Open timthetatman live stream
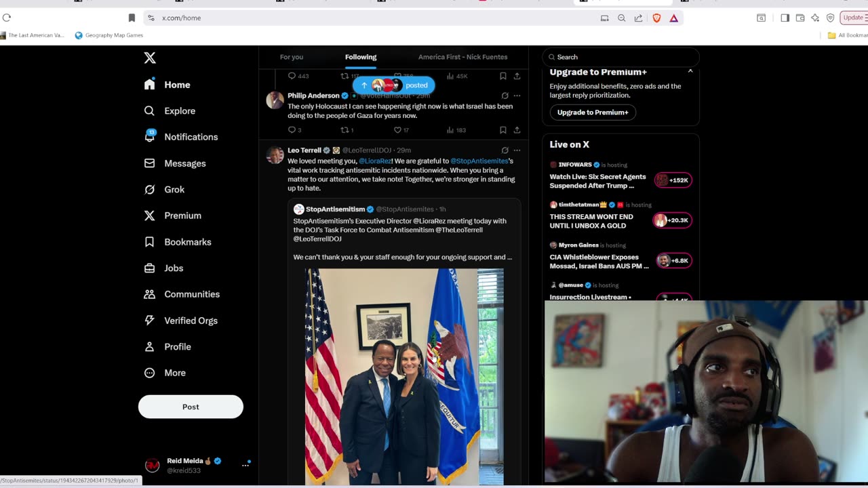 [x=620, y=217]
